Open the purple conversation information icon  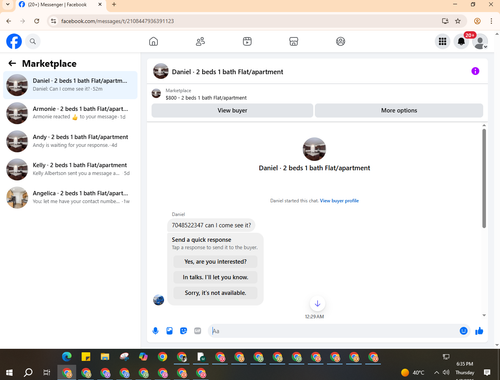[x=475, y=71]
